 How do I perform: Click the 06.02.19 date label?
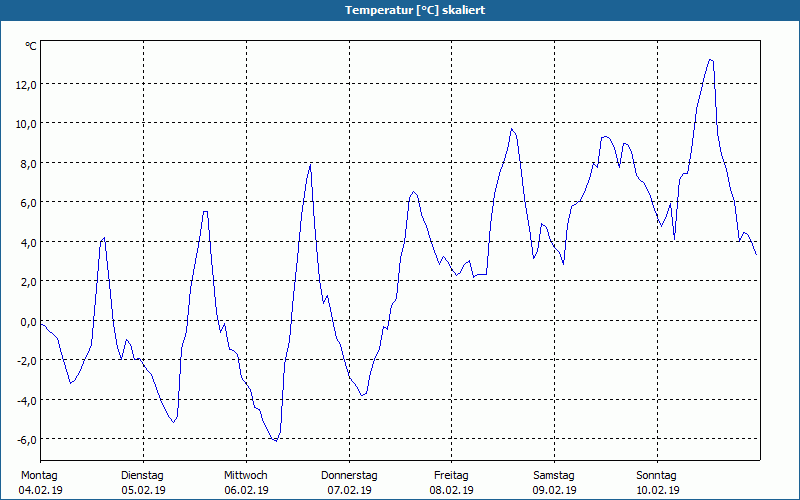click(246, 490)
